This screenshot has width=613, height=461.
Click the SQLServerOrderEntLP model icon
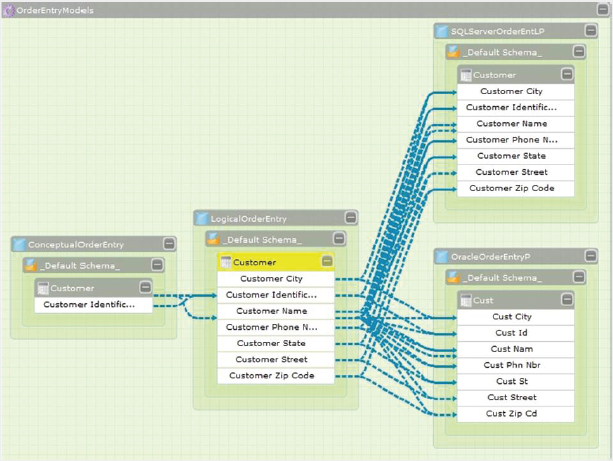pos(442,31)
